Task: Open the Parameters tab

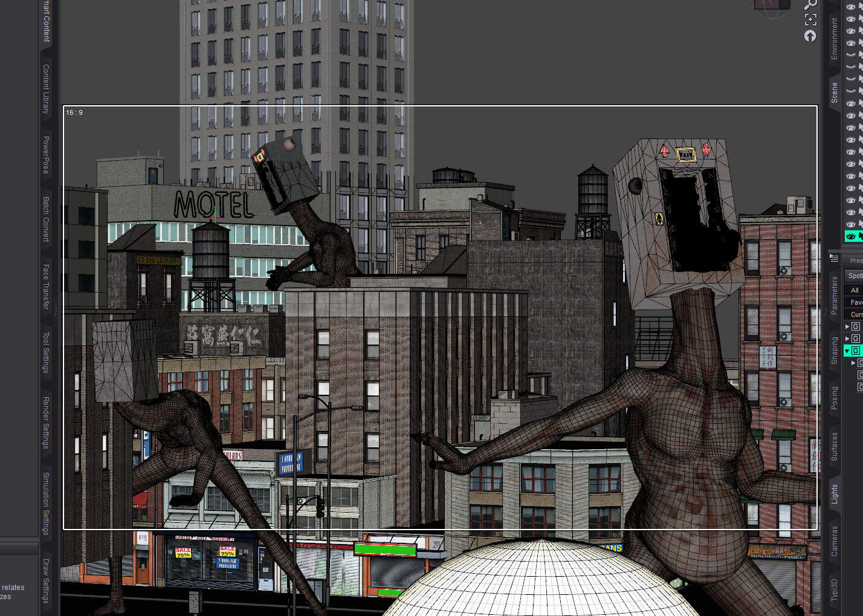Action: tap(835, 295)
